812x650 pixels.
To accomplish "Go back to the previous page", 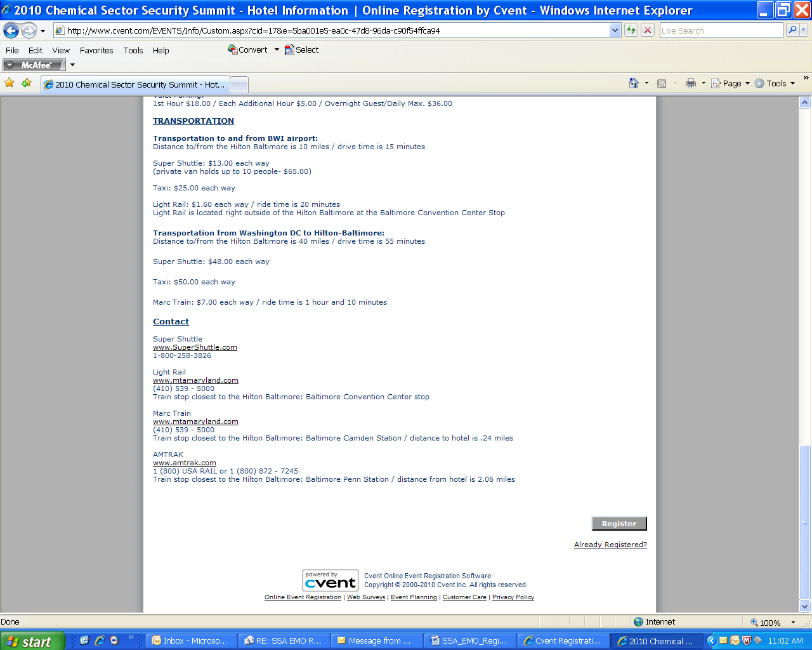I will coord(11,30).
